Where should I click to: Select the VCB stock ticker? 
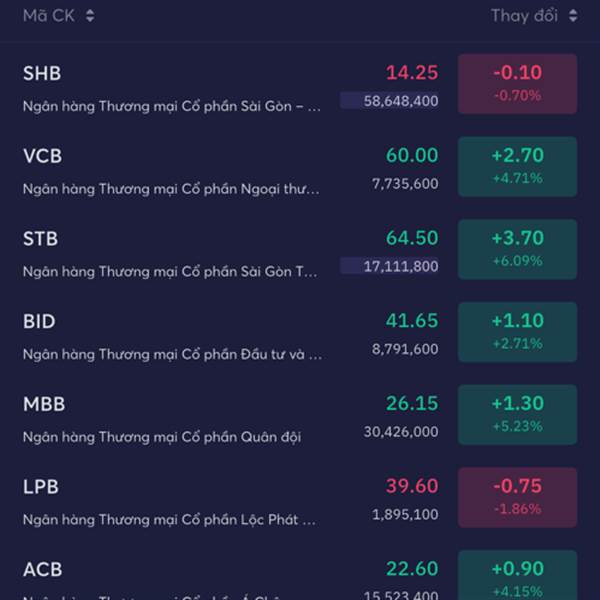click(42, 156)
